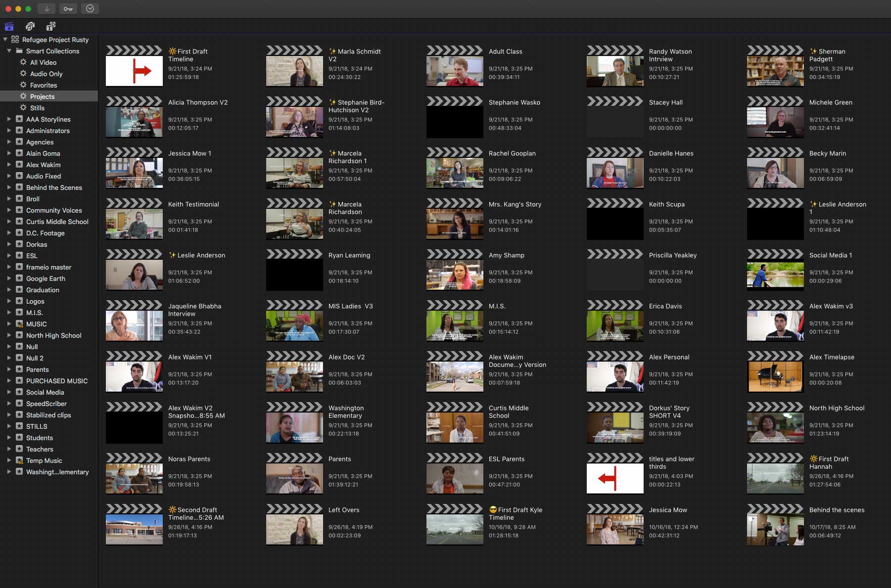Collapse the Smart Collections folder
891x588 pixels.
click(9, 51)
